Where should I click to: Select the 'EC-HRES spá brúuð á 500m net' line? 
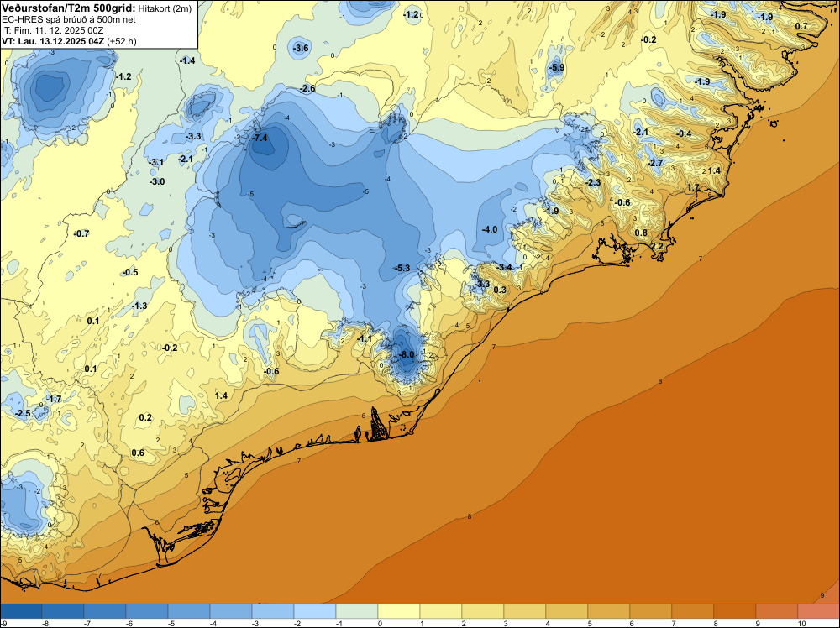68,20
